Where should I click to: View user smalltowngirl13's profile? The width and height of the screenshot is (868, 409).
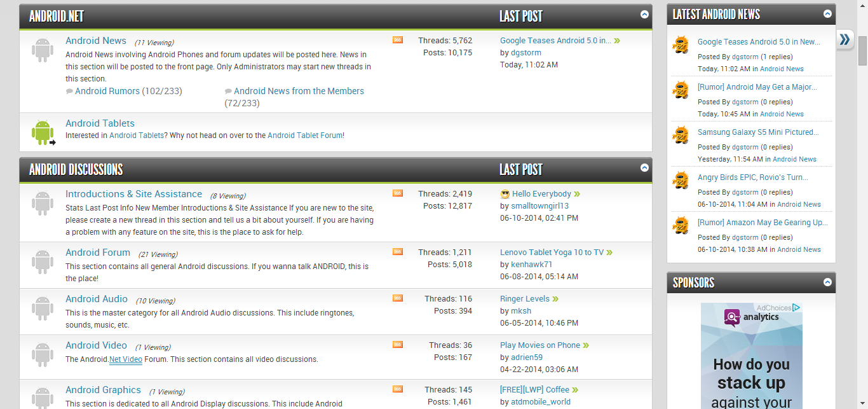539,206
